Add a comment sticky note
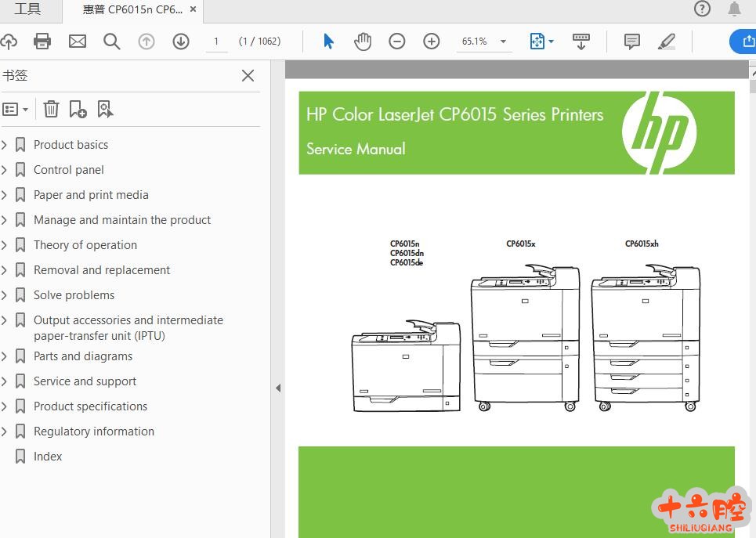Image resolution: width=756 pixels, height=538 pixels. pyautogui.click(x=632, y=42)
